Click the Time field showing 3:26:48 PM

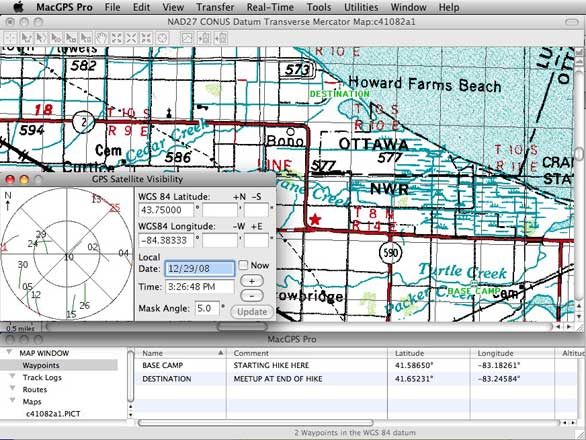tap(200, 287)
